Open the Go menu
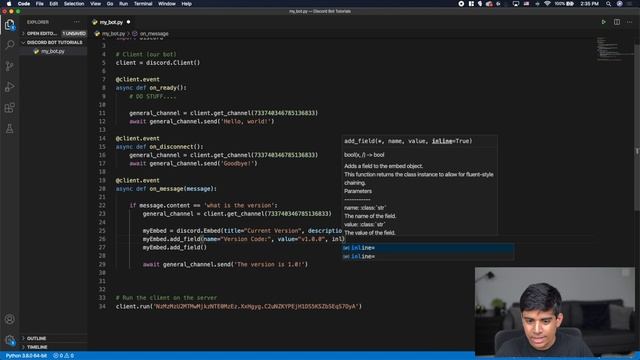Viewport: 640px width, 360px height. (110, 4)
